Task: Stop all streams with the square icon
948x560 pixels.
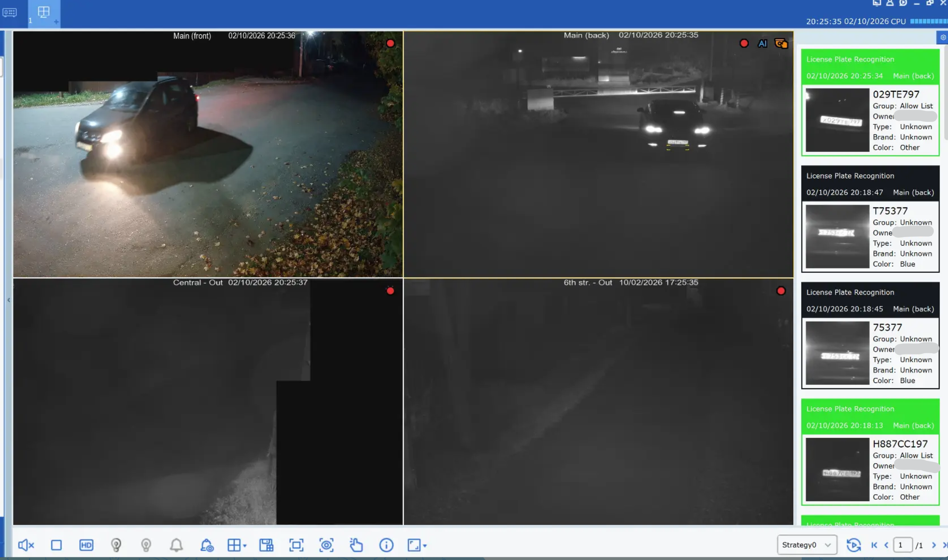Action: pyautogui.click(x=56, y=545)
